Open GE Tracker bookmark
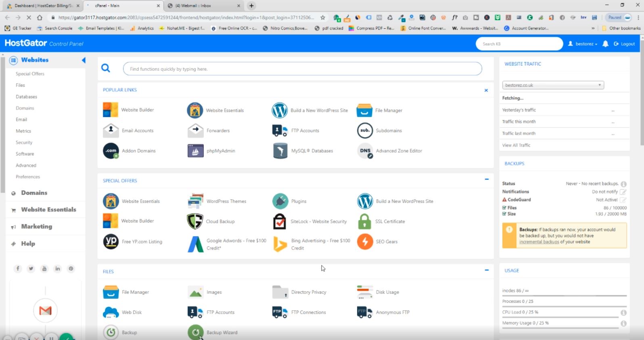 pos(18,28)
